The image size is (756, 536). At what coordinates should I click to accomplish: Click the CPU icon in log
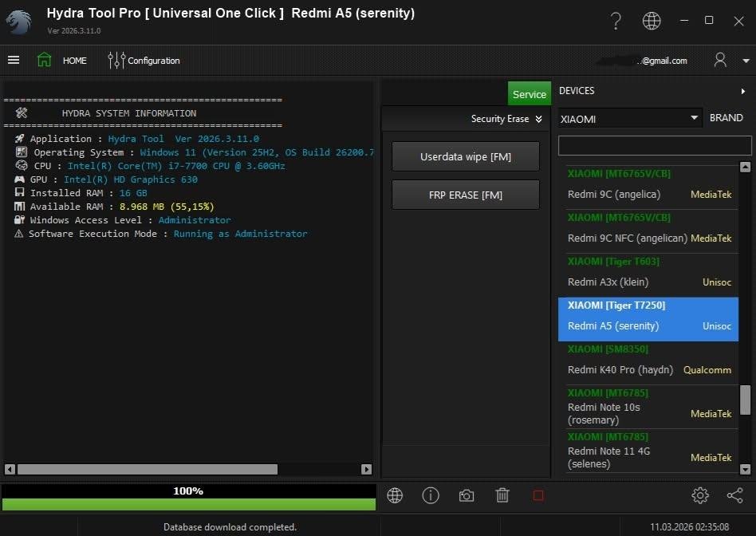pyautogui.click(x=22, y=165)
